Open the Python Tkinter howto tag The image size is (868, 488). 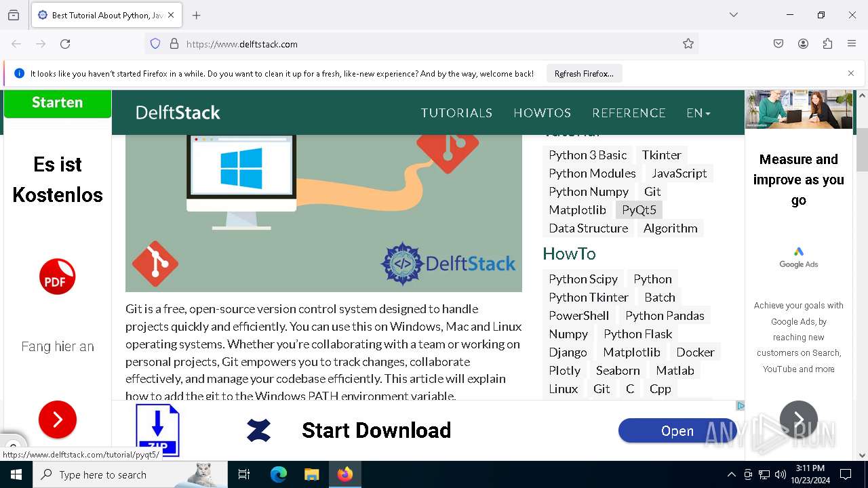tap(589, 298)
